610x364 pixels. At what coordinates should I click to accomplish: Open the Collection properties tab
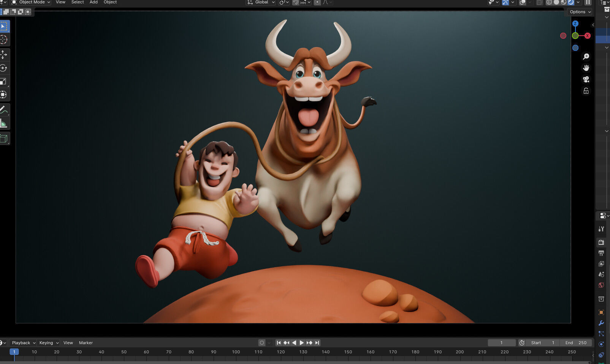click(x=601, y=299)
